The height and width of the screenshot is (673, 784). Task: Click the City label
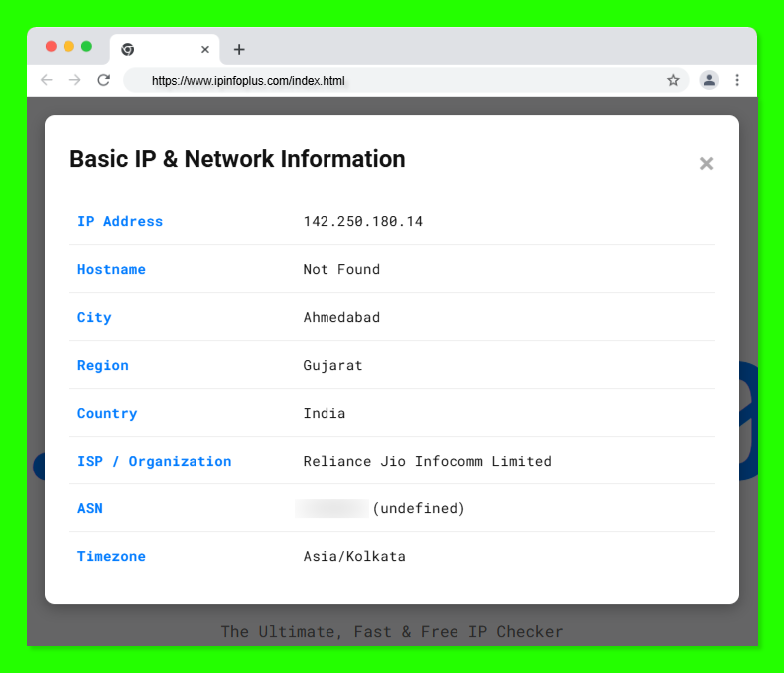coord(94,317)
